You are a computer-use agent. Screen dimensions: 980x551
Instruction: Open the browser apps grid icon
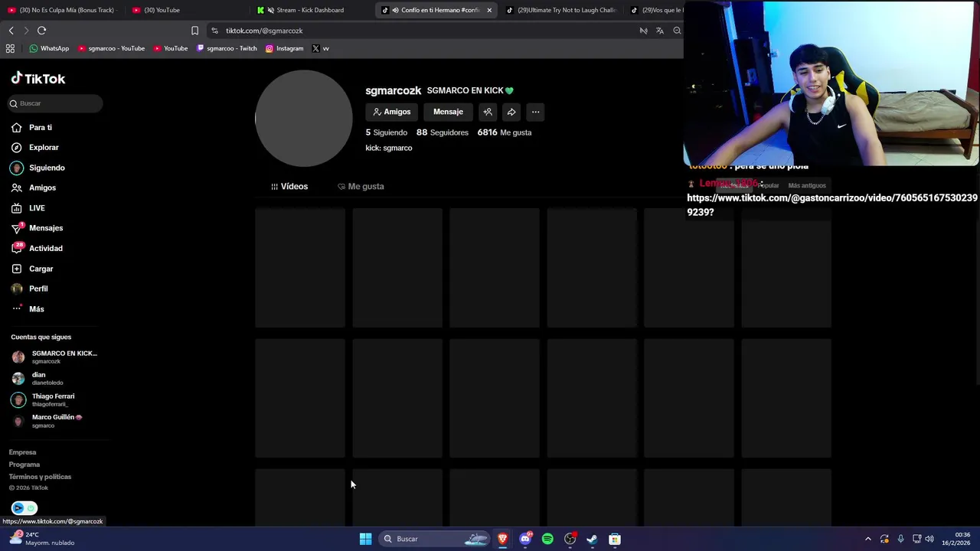10,48
